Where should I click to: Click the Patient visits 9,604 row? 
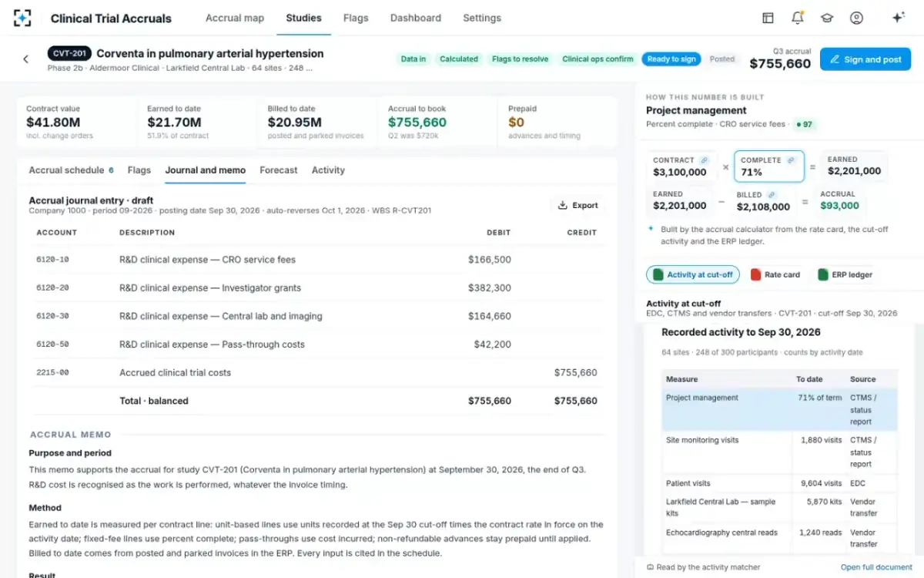click(x=779, y=483)
